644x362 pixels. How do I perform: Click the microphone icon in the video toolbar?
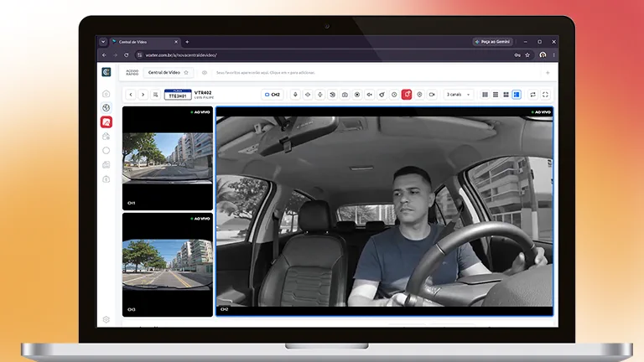point(295,95)
